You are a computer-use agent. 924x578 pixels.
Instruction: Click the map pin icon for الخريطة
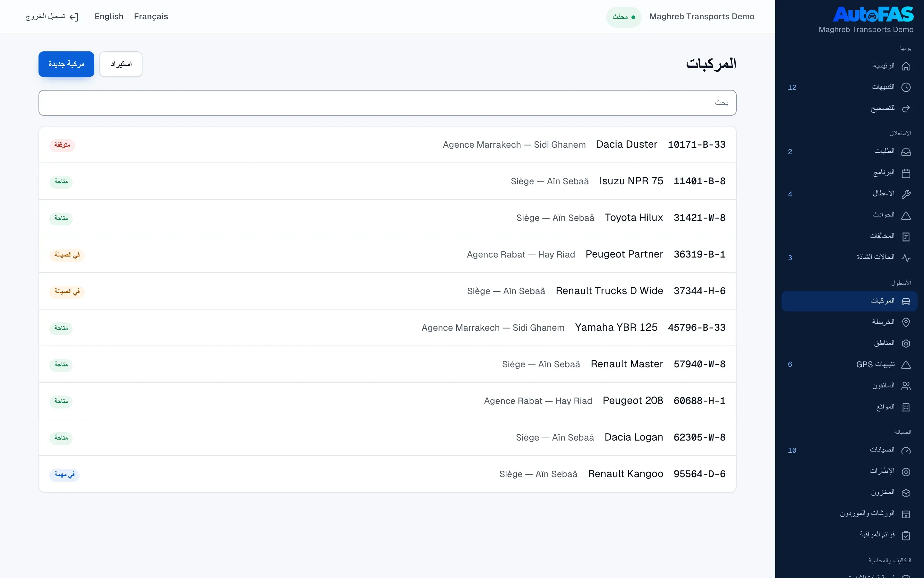(906, 322)
